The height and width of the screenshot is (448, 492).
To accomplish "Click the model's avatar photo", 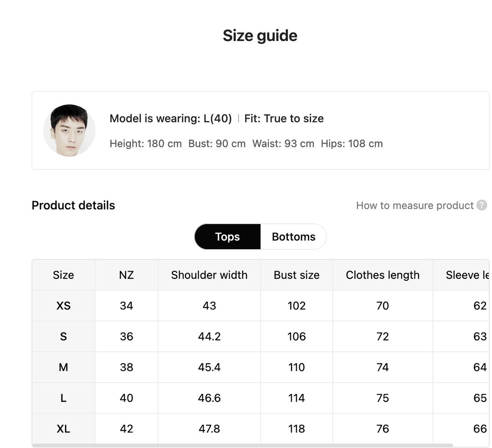I will [x=69, y=130].
